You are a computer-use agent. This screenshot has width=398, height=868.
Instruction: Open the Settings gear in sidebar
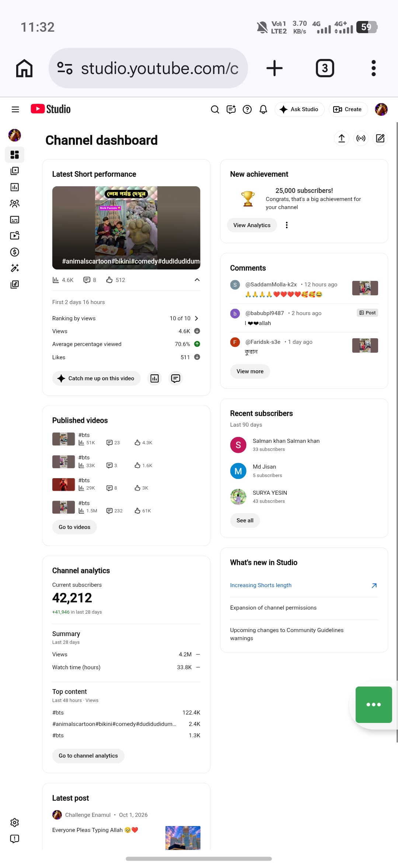[x=15, y=822]
